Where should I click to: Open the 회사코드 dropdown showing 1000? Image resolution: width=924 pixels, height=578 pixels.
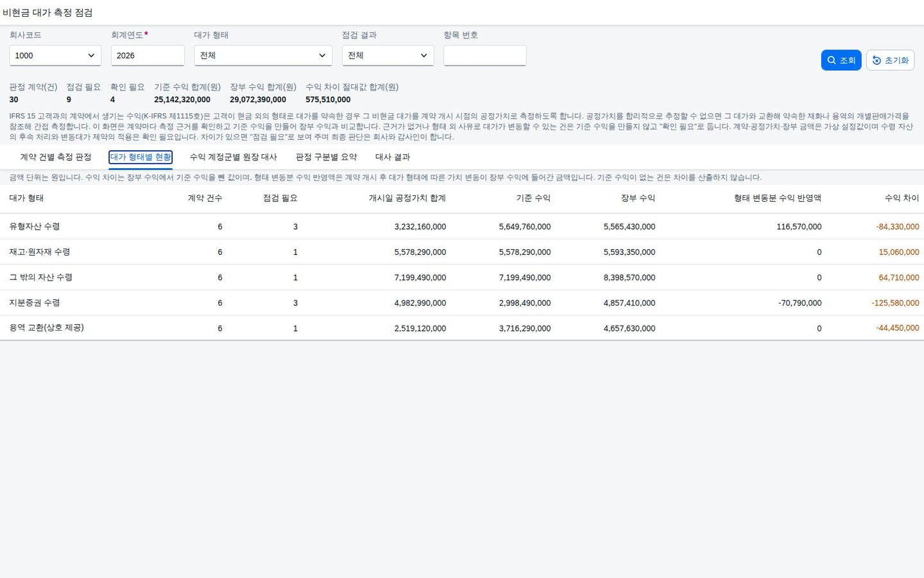click(x=55, y=55)
